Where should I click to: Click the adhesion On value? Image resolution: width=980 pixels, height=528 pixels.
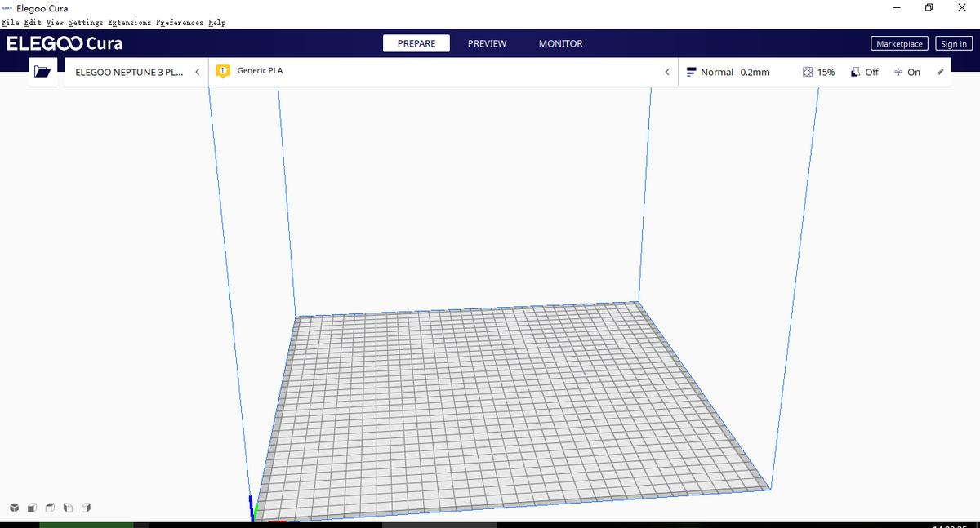tap(914, 72)
